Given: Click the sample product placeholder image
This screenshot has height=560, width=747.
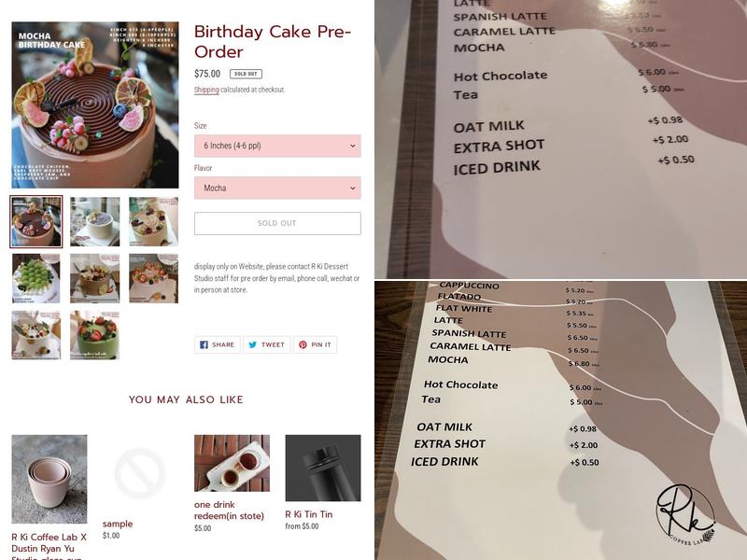Looking at the screenshot, I should [x=140, y=473].
